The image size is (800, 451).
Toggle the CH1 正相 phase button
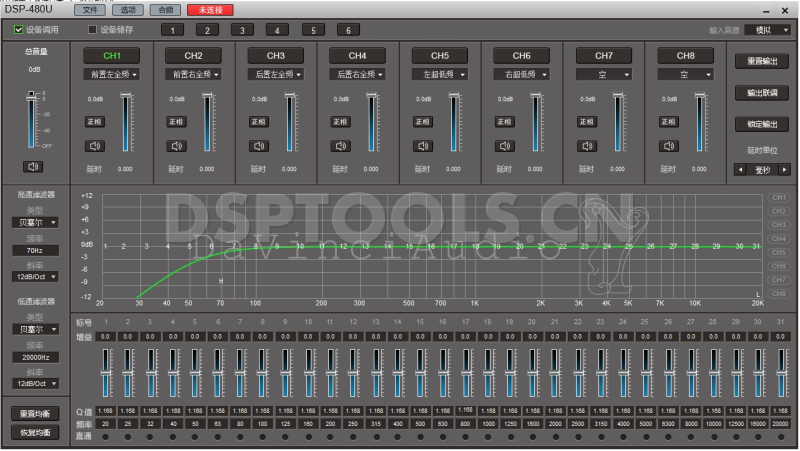pos(95,122)
